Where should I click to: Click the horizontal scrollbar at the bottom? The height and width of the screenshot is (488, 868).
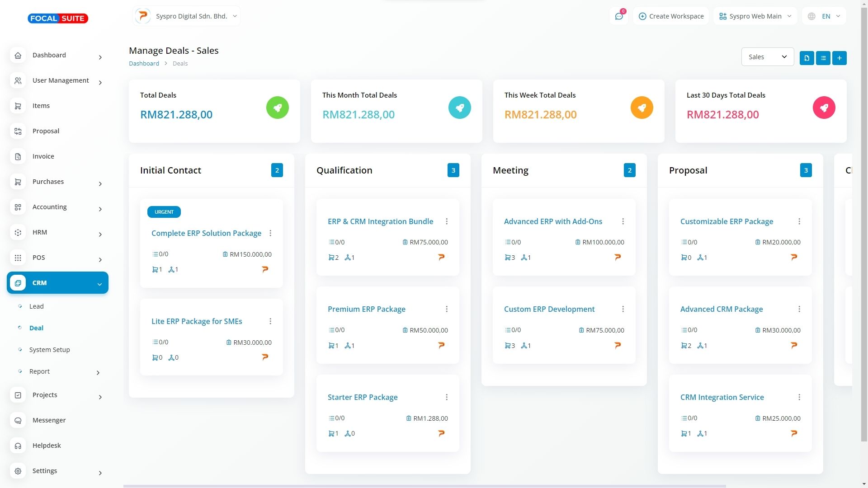click(424, 486)
